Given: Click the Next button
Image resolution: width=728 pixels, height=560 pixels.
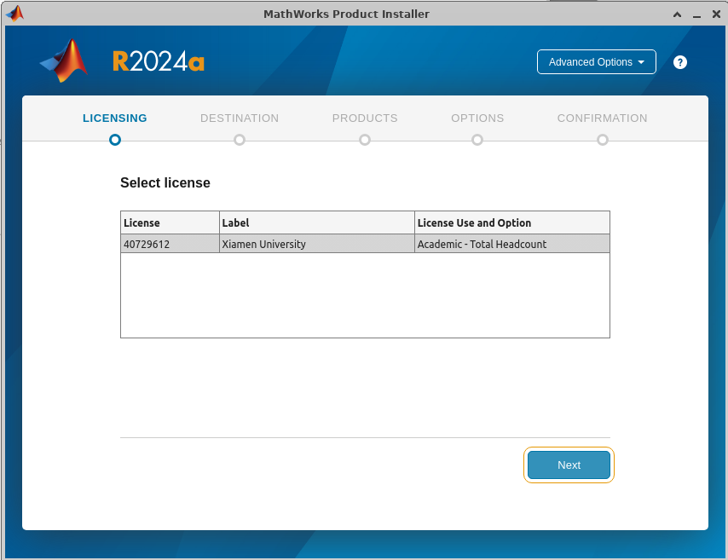Looking at the screenshot, I should point(569,465).
